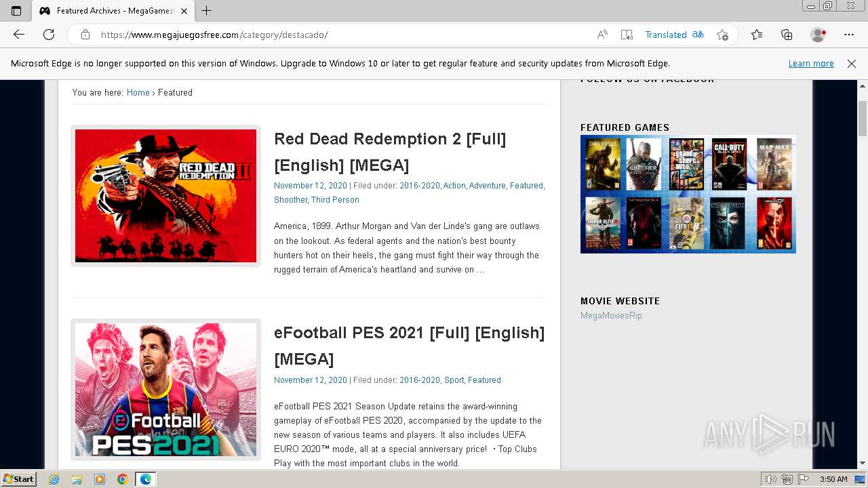Select the Dark Souls III featured cover

pos(602,164)
